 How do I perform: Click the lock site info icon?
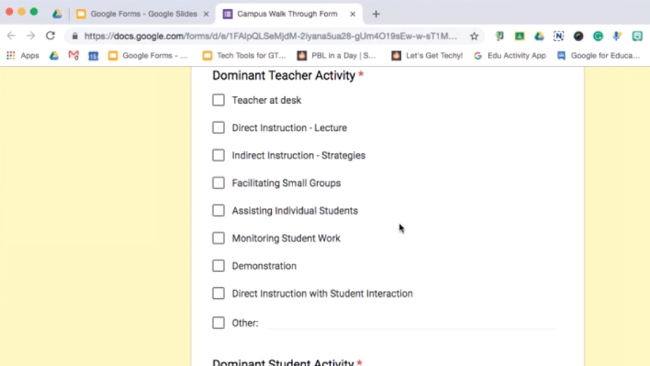(x=75, y=36)
